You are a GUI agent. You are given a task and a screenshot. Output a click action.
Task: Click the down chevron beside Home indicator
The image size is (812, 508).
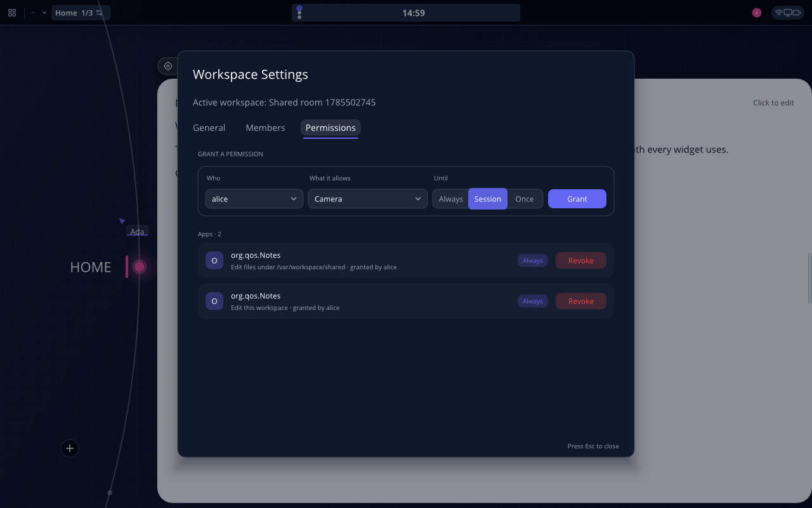(44, 13)
